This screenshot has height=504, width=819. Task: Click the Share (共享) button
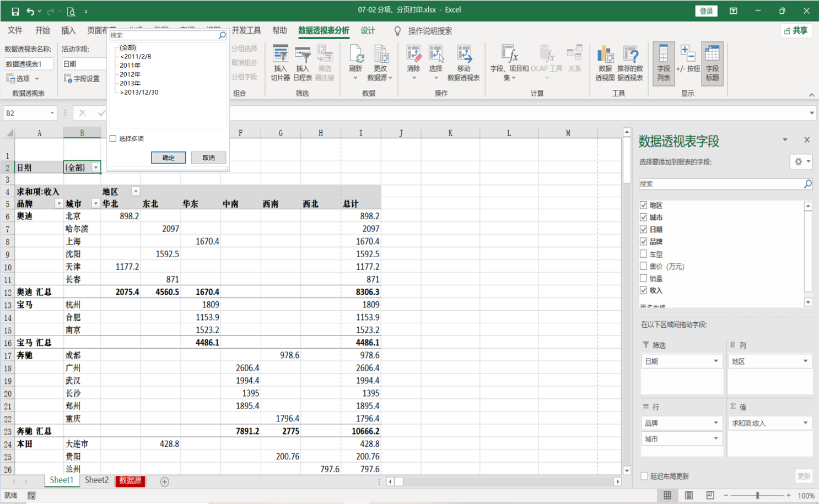[x=796, y=31]
